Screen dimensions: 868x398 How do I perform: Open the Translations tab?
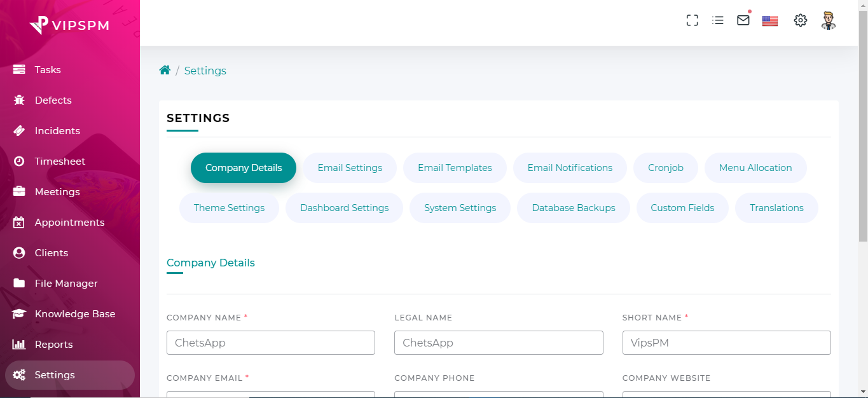tap(776, 208)
